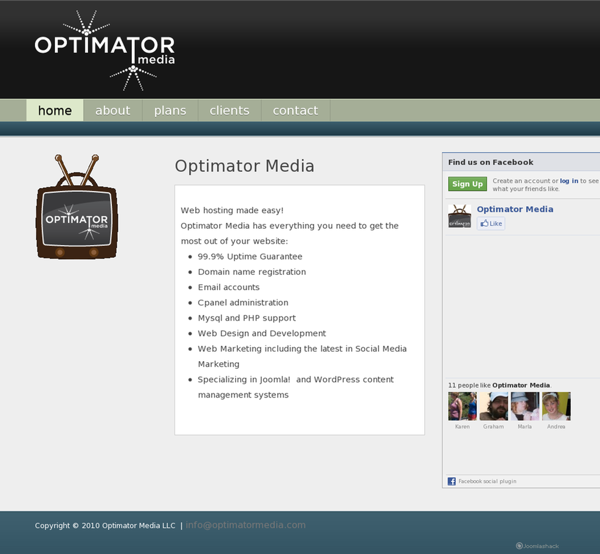Open the about menu tab
Image resolution: width=600 pixels, height=554 pixels.
113,110
